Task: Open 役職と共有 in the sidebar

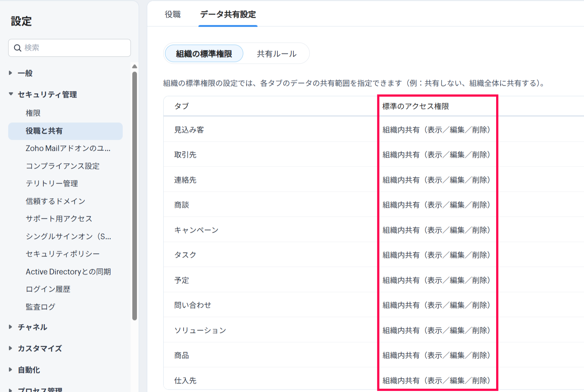Action: coord(44,131)
